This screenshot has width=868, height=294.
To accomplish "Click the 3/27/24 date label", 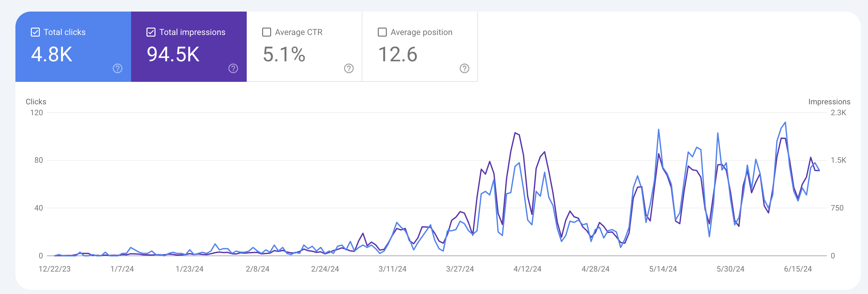I will tap(460, 269).
